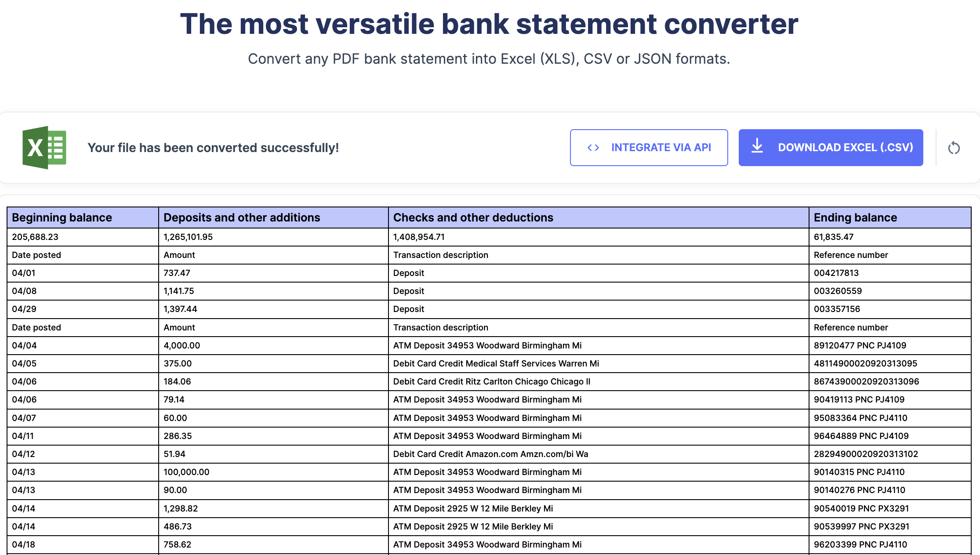Click the download arrow icon on the blue button
Image resolution: width=980 pixels, height=555 pixels.
(757, 147)
